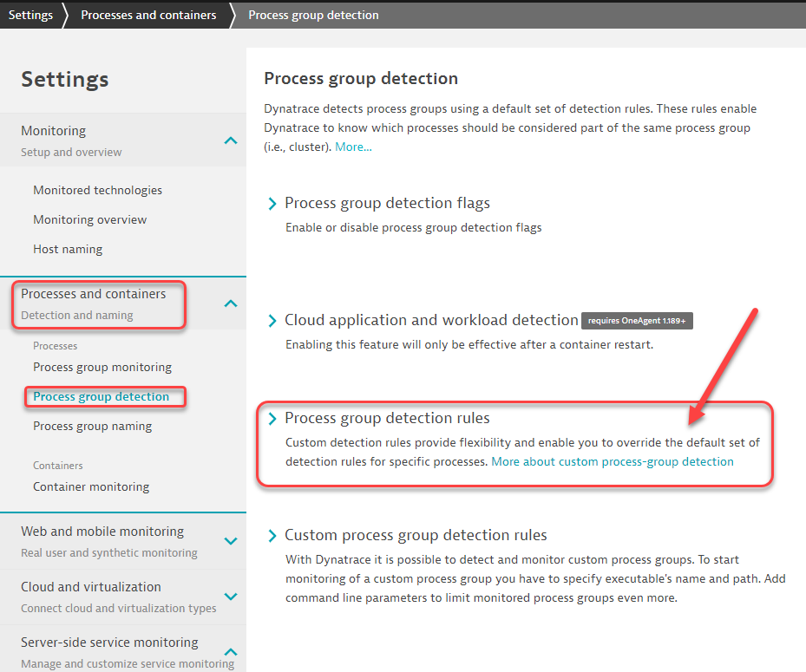The height and width of the screenshot is (672, 806).
Task: Navigate to Settings breadcrumb
Action: pyautogui.click(x=30, y=15)
